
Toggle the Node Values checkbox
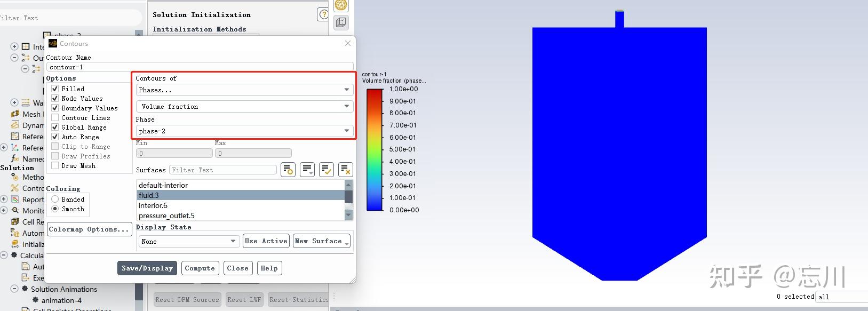[55, 98]
